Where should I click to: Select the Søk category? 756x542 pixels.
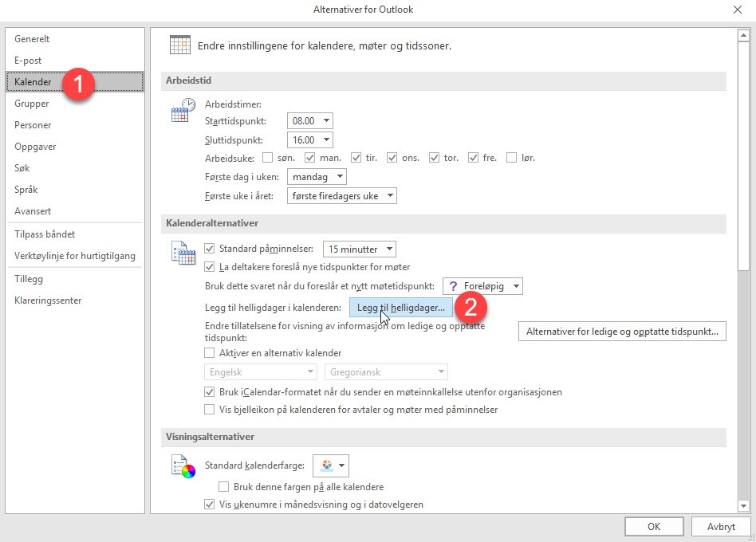[75, 168]
